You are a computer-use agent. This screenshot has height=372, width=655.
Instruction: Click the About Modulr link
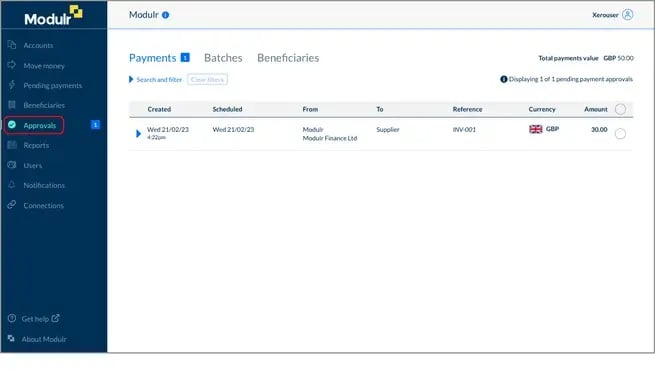[x=44, y=339]
